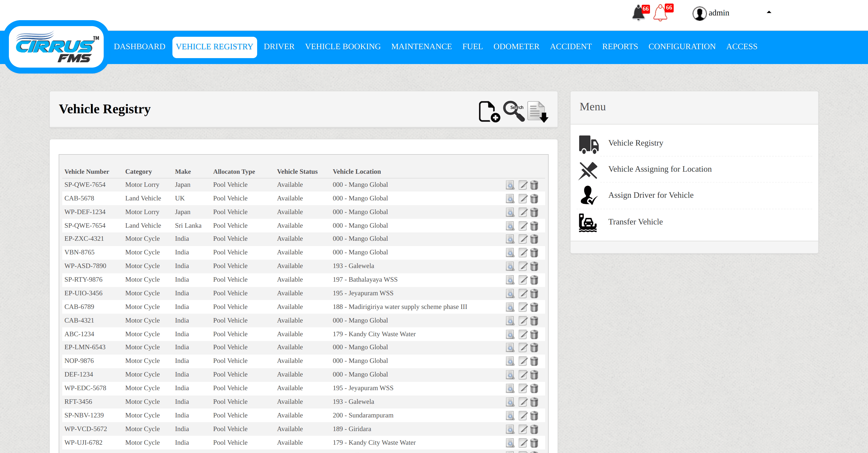868x453 pixels.
Task: View details of WP-EDC-5678 vehicle
Action: [510, 388]
